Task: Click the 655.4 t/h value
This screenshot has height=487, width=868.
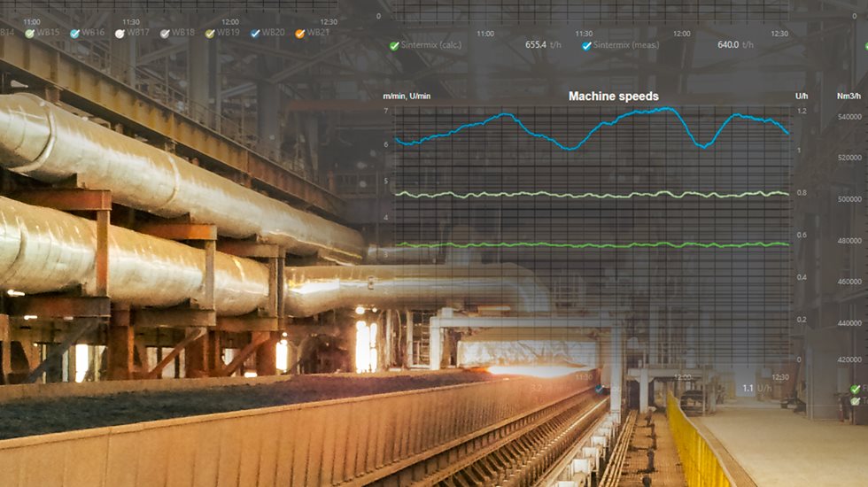Action: click(x=542, y=45)
